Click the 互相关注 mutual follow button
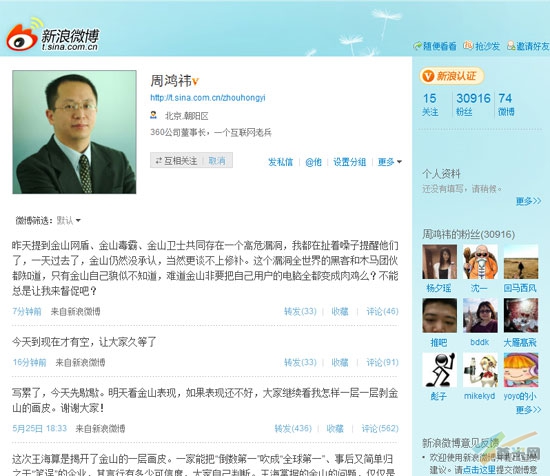 [x=177, y=161]
